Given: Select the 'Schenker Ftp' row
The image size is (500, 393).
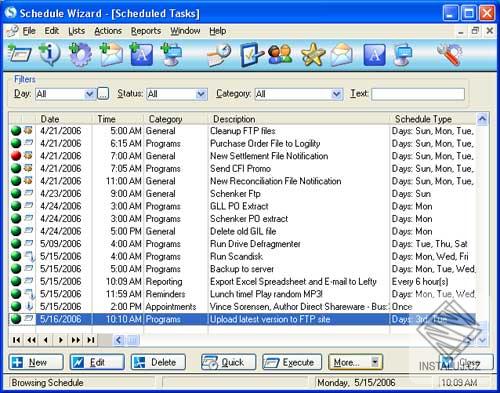Looking at the screenshot, I should tap(242, 194).
